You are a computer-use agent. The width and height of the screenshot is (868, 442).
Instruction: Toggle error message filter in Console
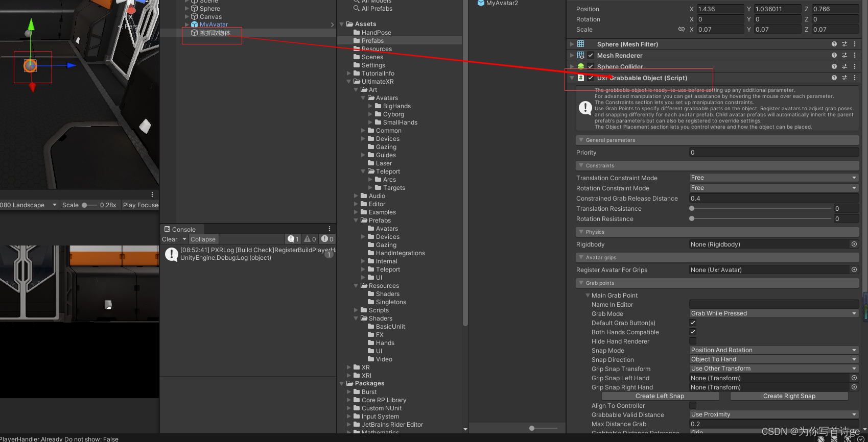point(327,239)
